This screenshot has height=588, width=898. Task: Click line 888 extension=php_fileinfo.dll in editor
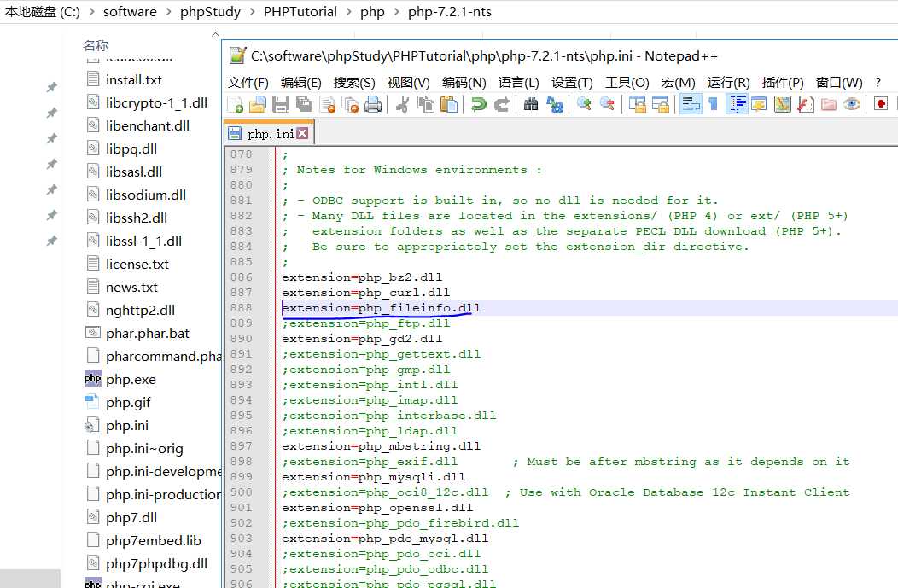[381, 308]
